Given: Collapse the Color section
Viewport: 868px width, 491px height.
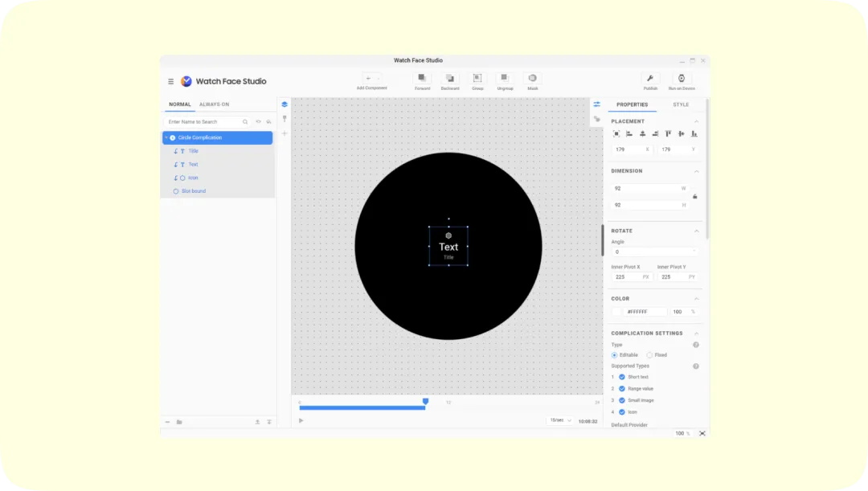Looking at the screenshot, I should pos(696,299).
